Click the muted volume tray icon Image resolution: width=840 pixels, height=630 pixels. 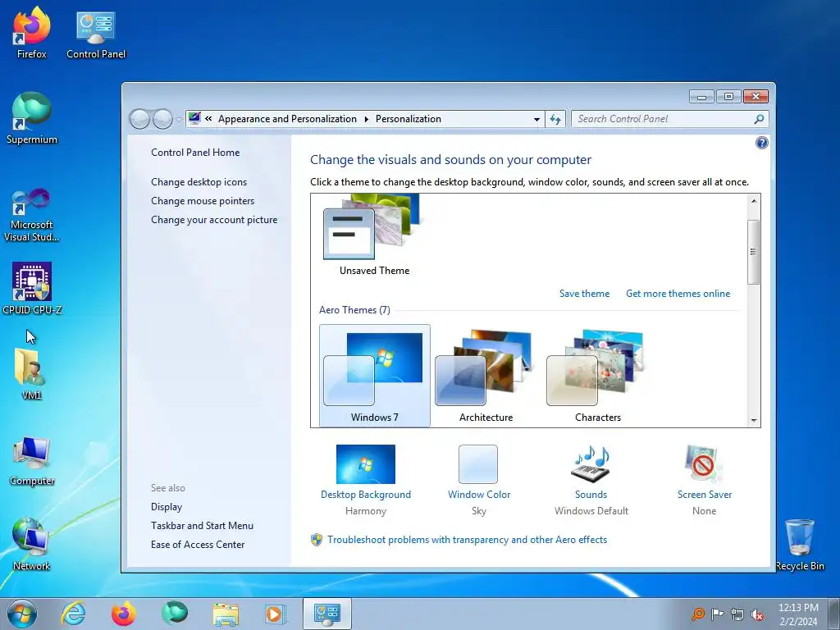point(757,614)
